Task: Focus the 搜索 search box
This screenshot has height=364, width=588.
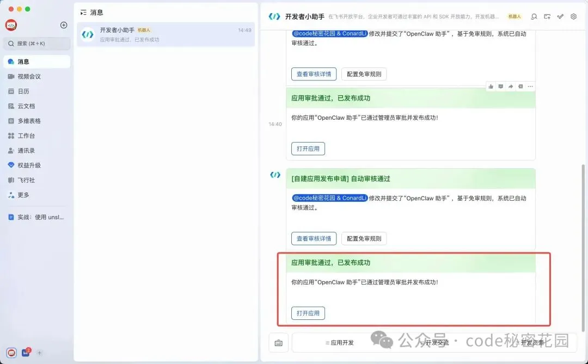Action: click(x=37, y=44)
